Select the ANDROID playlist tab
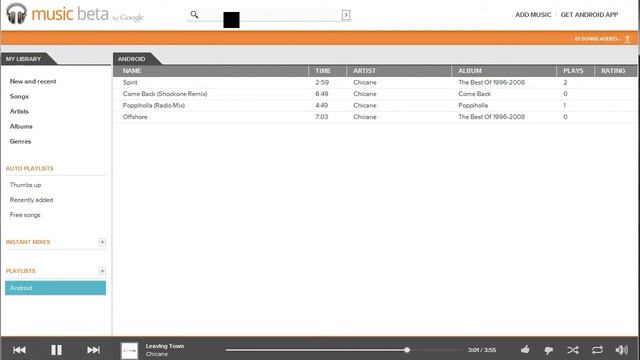 [x=131, y=59]
